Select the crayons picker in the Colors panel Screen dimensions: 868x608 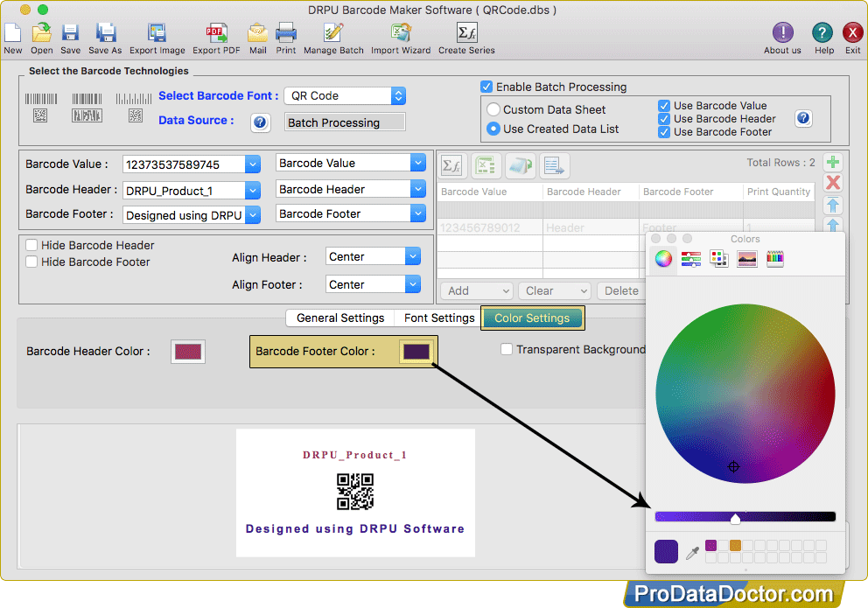coord(774,258)
